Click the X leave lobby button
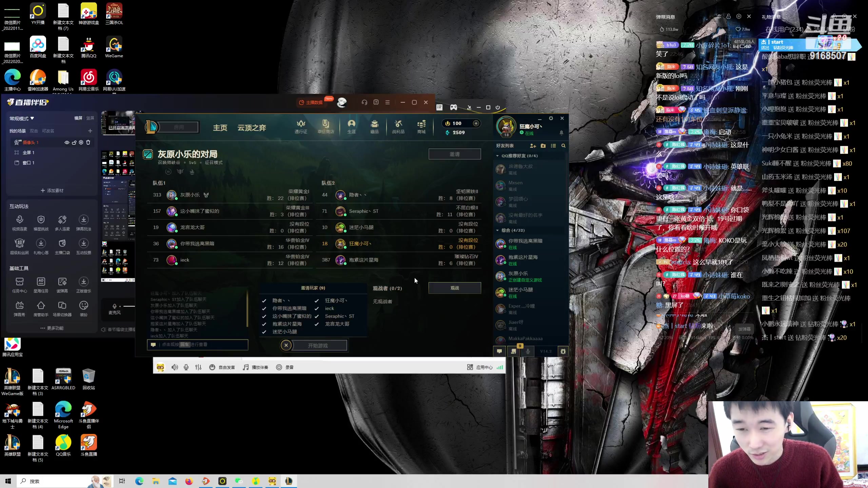This screenshot has height=488, width=868. [x=286, y=345]
